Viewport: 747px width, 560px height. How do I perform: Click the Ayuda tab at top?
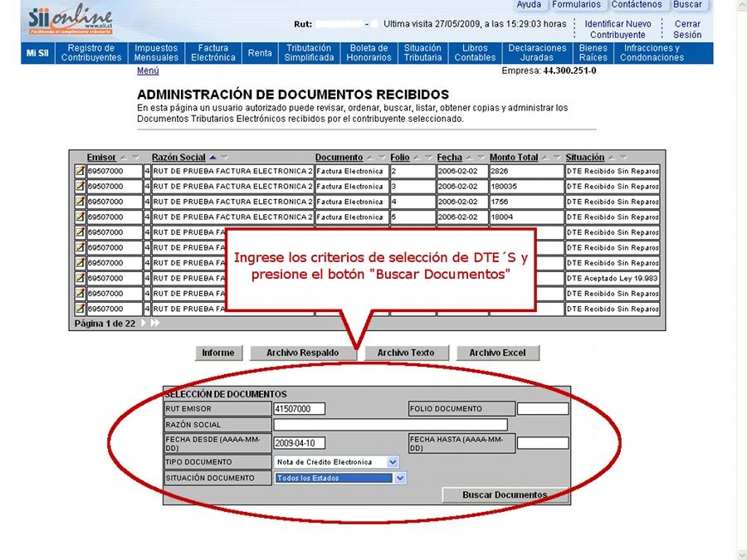point(529,5)
